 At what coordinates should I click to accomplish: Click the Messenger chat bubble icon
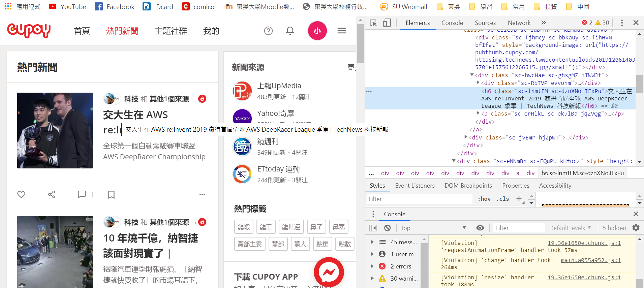(x=329, y=272)
